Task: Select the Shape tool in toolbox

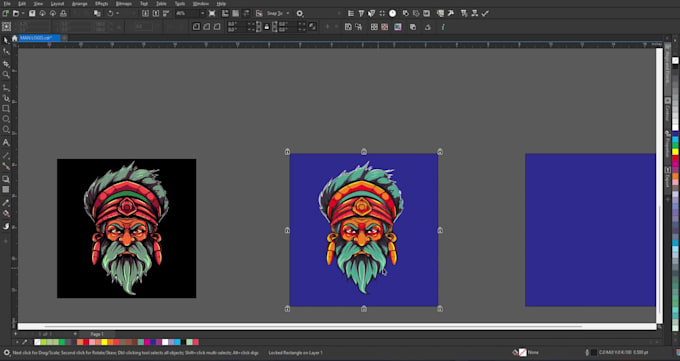Action: (6, 51)
